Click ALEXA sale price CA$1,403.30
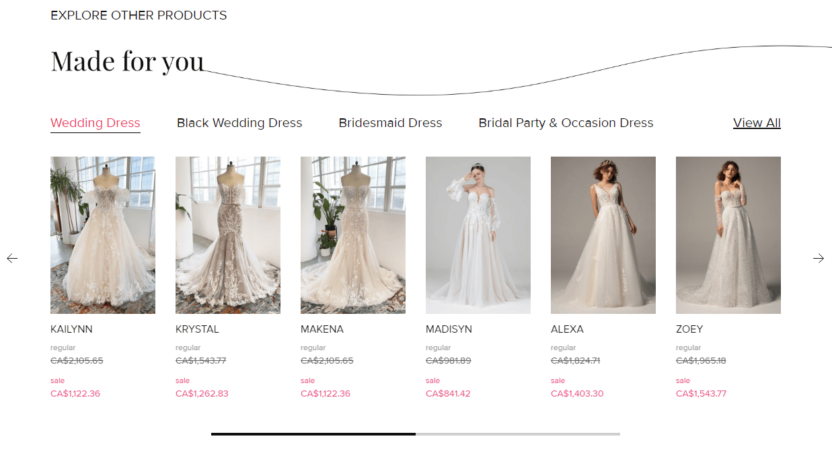Viewport: 832px width, 453px height. pyautogui.click(x=577, y=394)
